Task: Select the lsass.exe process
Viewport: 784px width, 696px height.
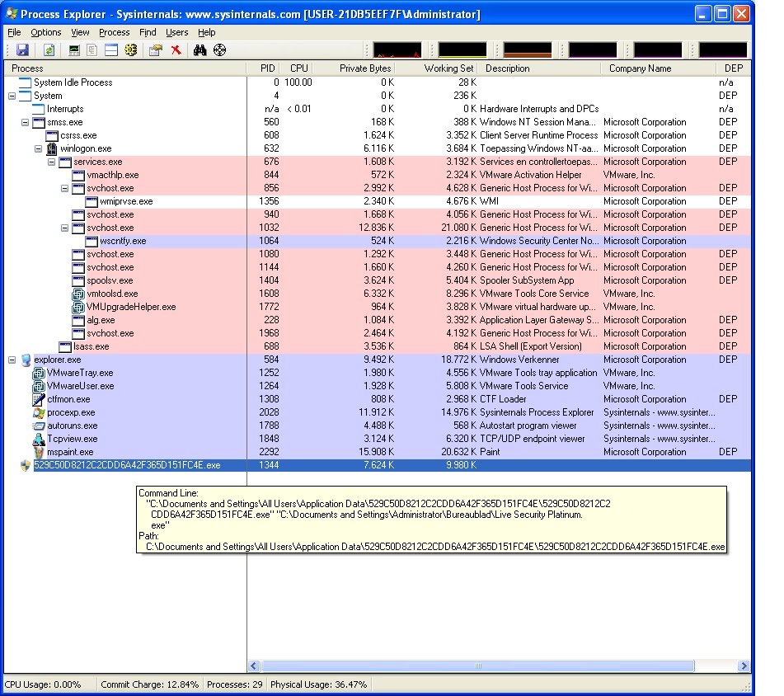Action: [x=378, y=346]
